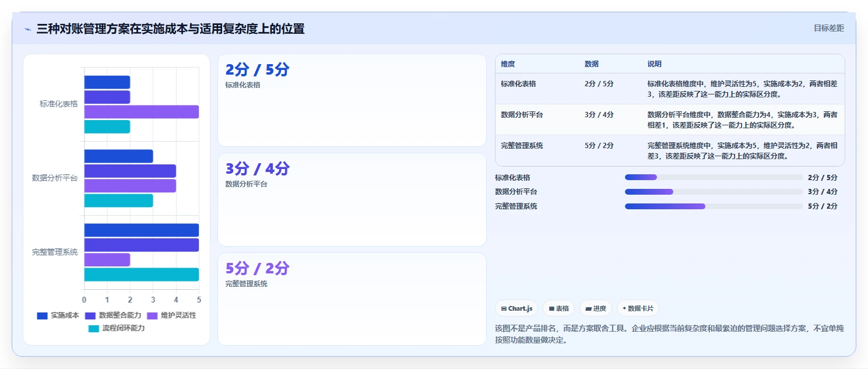Click 完整管理系统 label on chart axis
This screenshot has height=369, width=868.
[55, 252]
